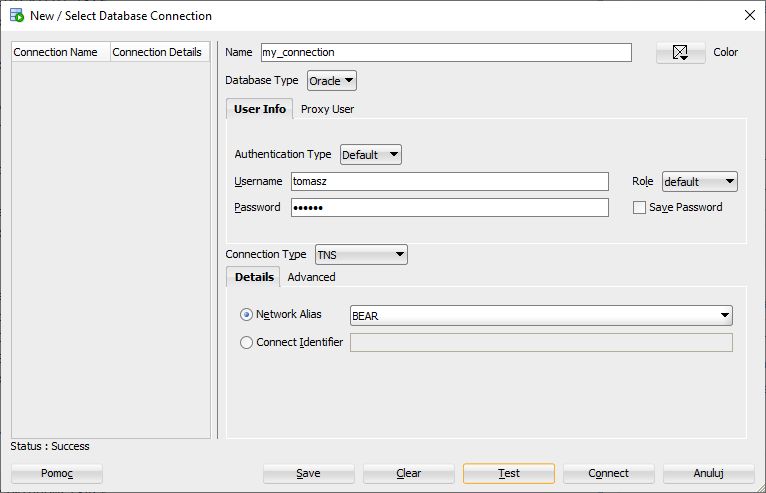Click the Pomoc help button
Screen dimensions: 766x493
[x=57, y=473]
